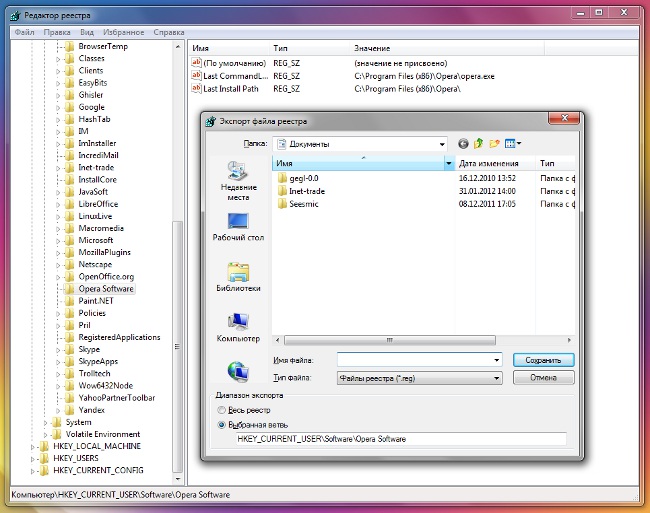This screenshot has width=650, height=513.
Task: Click the Paint.NET folder icon in tree
Action: 70,301
